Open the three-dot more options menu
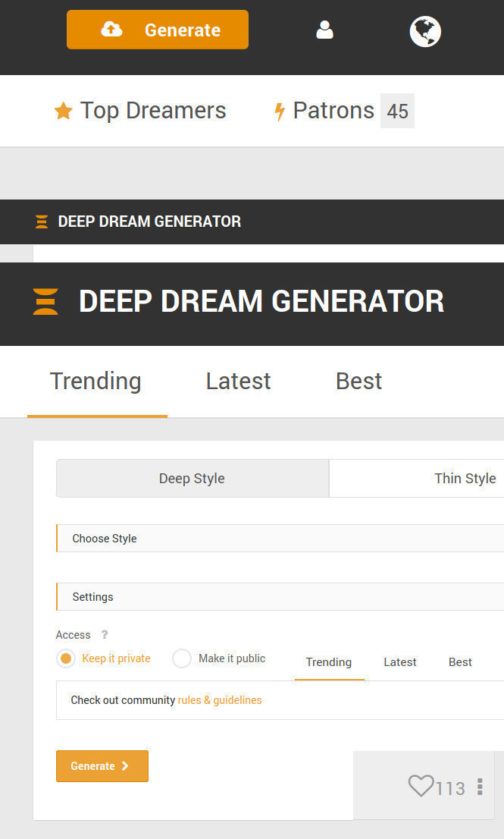 [480, 787]
